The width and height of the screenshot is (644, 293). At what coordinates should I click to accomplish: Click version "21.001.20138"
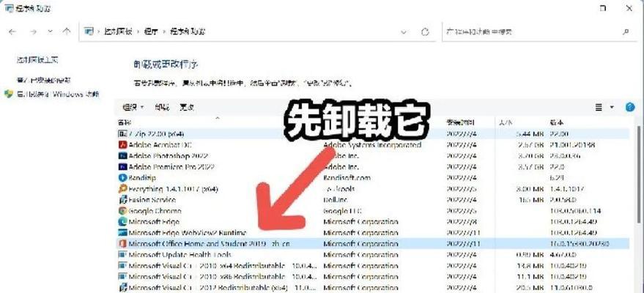click(572, 145)
